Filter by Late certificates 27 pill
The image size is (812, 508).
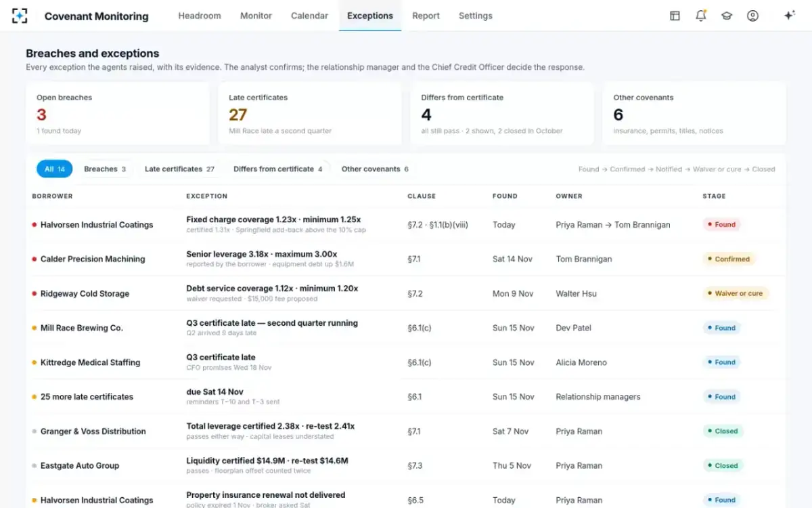179,169
